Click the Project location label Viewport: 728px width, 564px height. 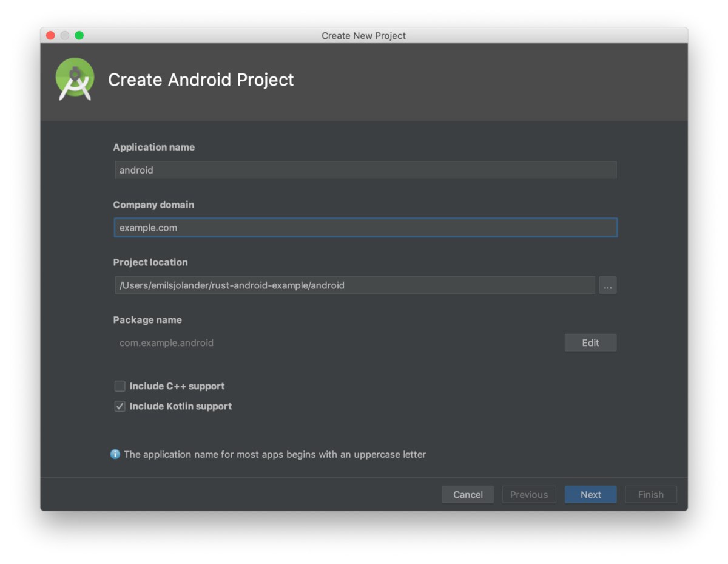click(150, 262)
